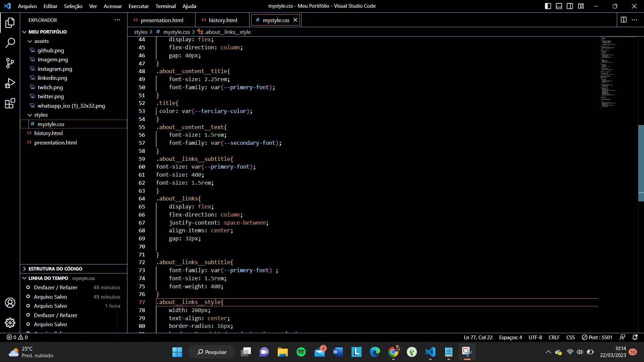Viewport: 644px width, 362px height.
Task: Expand ESTRUTURA DO CÓDIGO section
Action: pyautogui.click(x=74, y=269)
